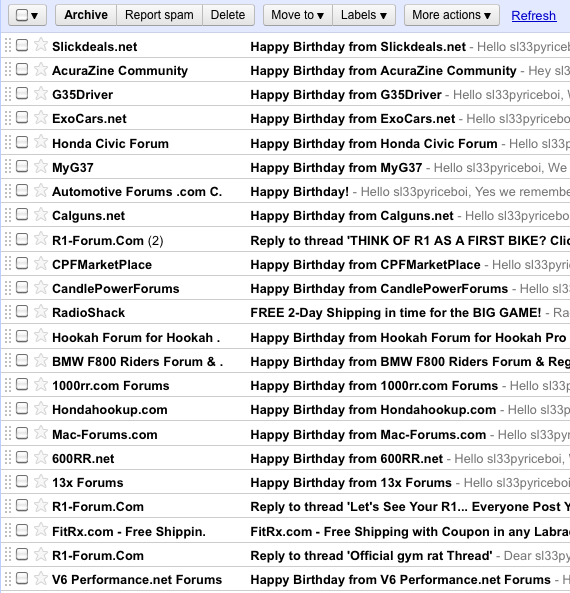Select the AcuraZine Community email checkbox
Image resolution: width=570 pixels, height=593 pixels.
tap(22, 69)
